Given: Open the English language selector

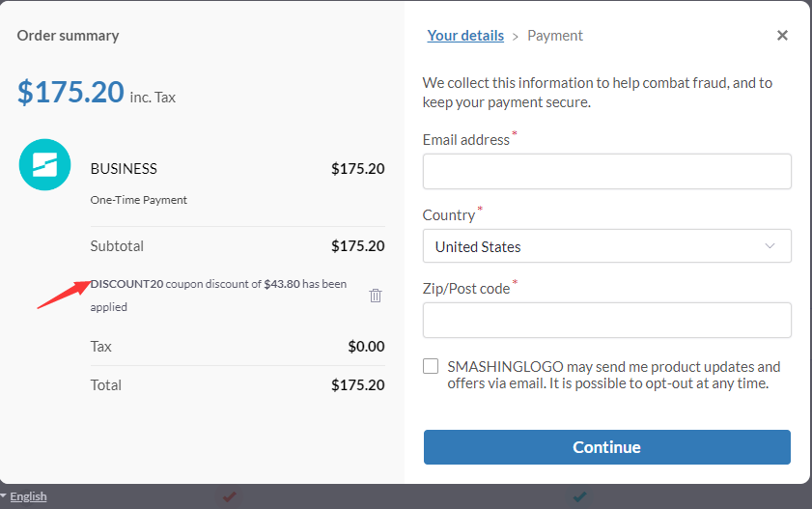Looking at the screenshot, I should click(29, 496).
